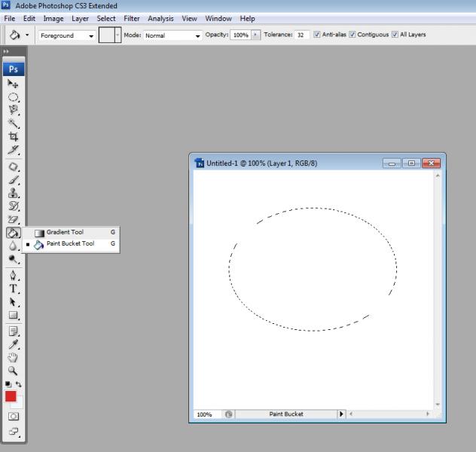Screen dimensions: 476x452
Task: Disable the All Layers checkbox
Action: tap(395, 35)
